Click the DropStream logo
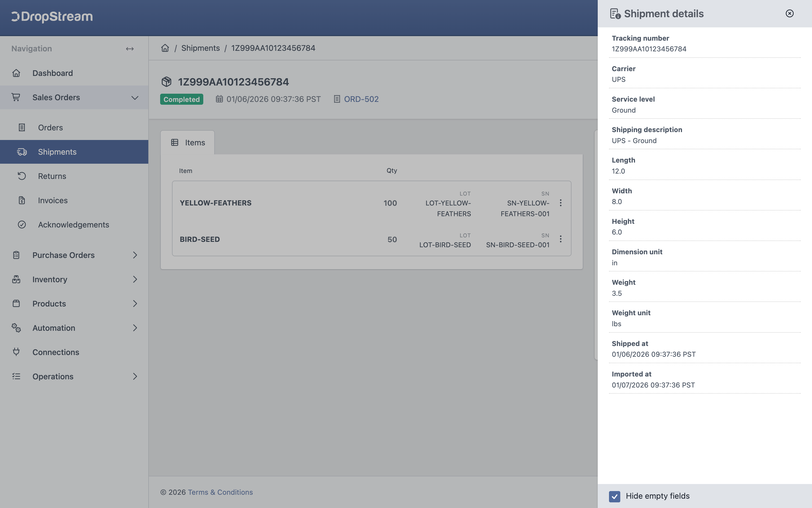The image size is (812, 508). (x=52, y=16)
